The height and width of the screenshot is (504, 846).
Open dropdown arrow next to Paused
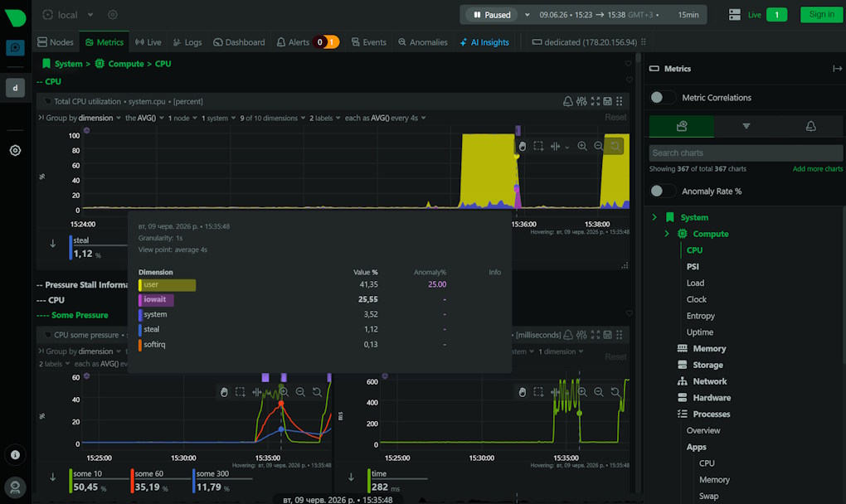528,15
